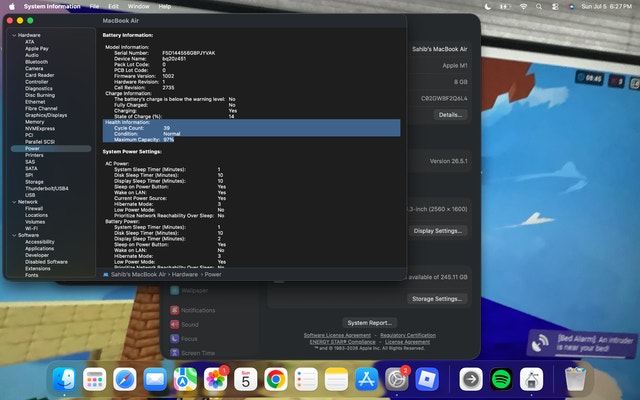640x400 pixels.
Task: Select Graphics/Displays in the sidebar
Action: (x=46, y=116)
